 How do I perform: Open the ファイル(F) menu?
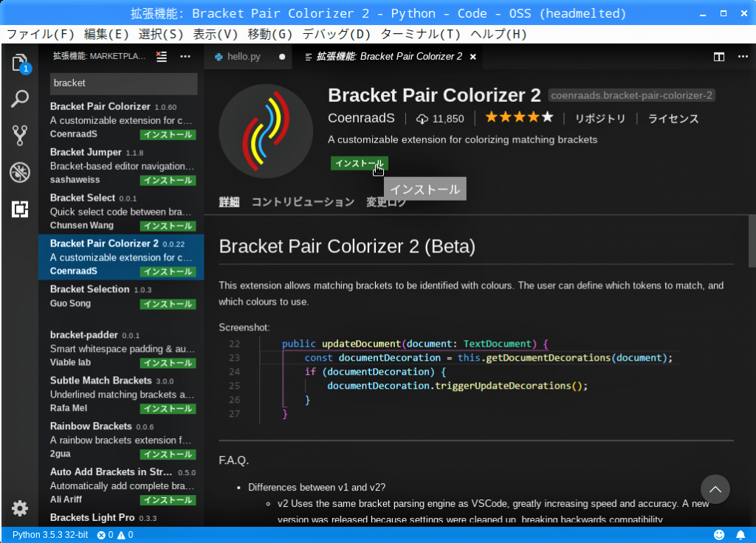(41, 34)
